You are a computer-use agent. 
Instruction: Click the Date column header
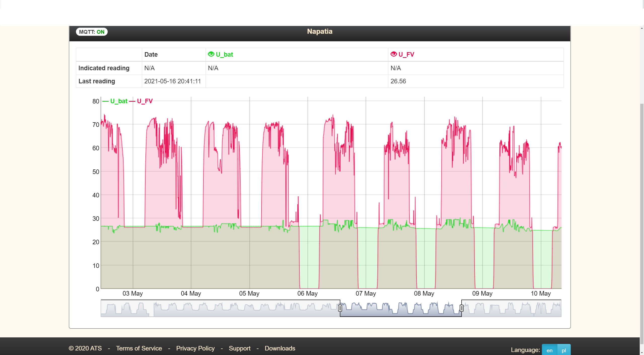(x=151, y=54)
